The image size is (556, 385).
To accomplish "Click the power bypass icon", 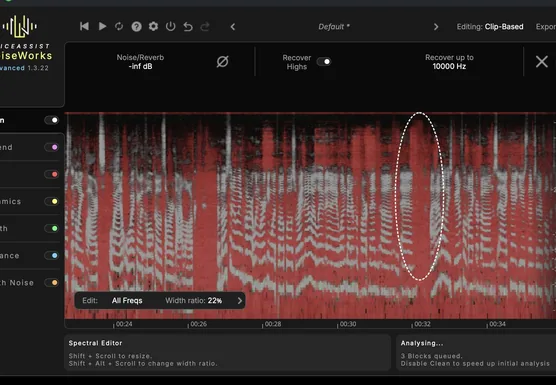I will point(171,26).
